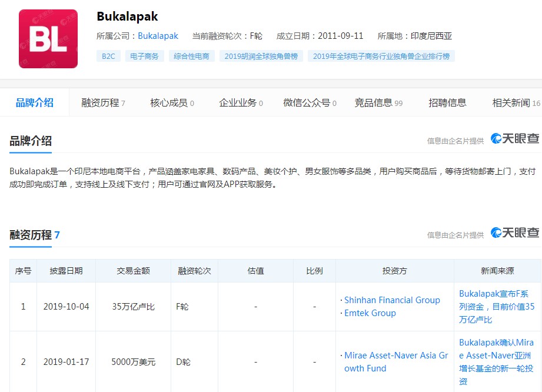Open news link Bukalapak确认Mirae Asset-Naver
542x392 pixels.
click(496, 362)
